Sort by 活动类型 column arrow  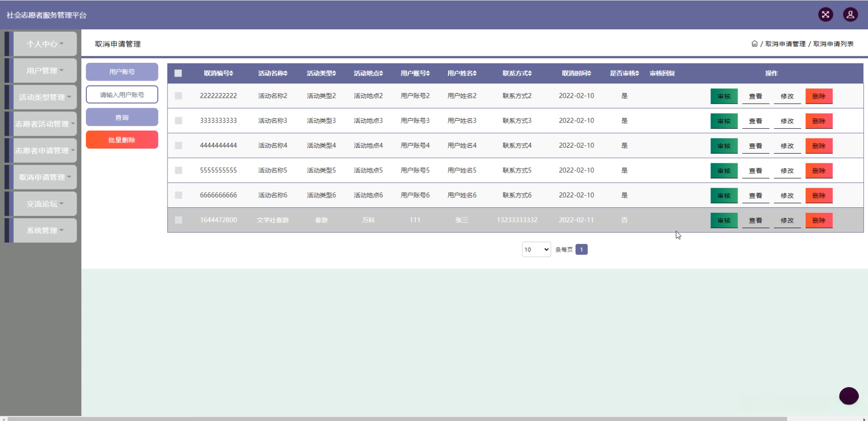[334, 73]
